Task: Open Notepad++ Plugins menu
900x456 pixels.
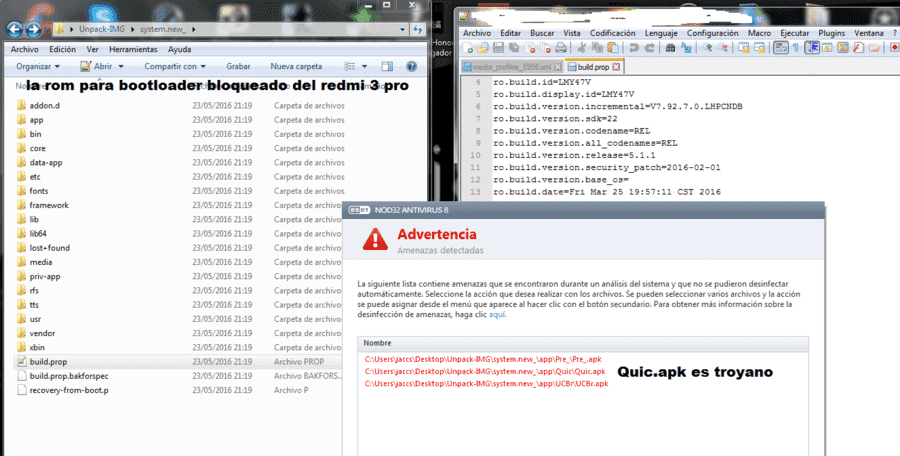Action: (x=831, y=33)
